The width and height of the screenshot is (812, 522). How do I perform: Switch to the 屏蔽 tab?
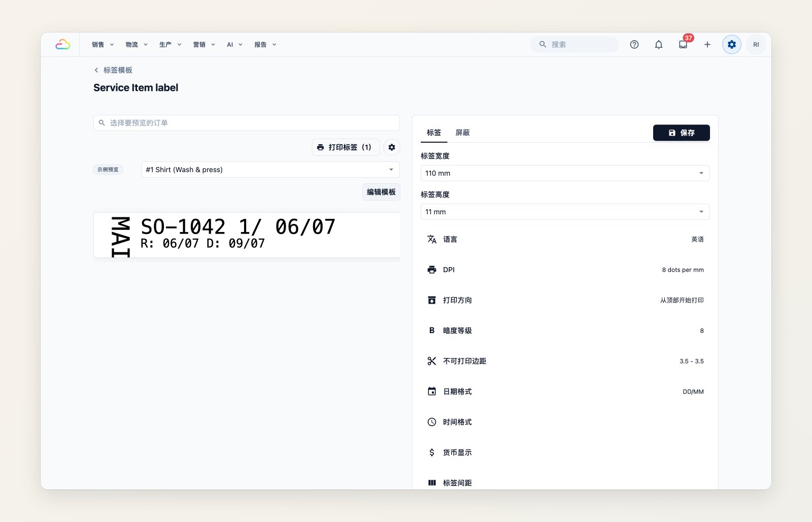tap(462, 133)
